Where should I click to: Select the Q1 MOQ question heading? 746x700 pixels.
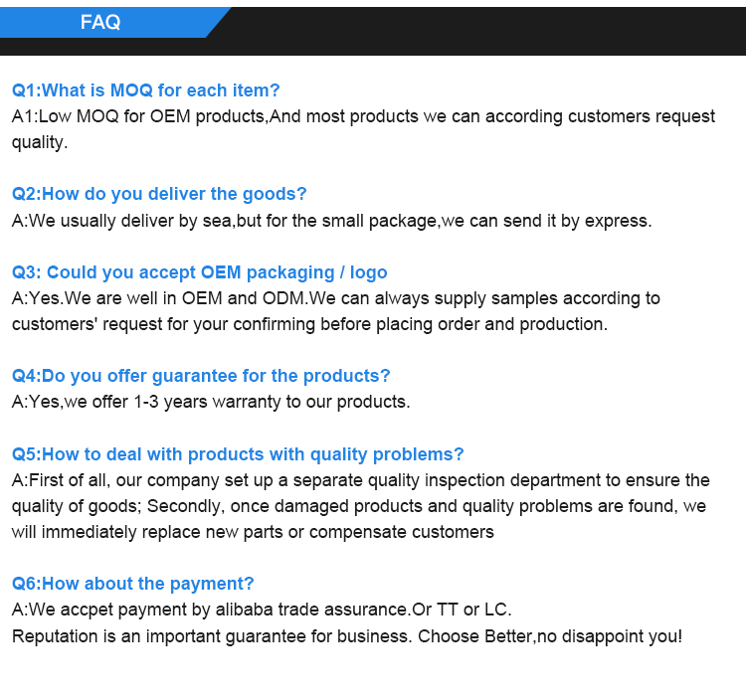click(145, 90)
